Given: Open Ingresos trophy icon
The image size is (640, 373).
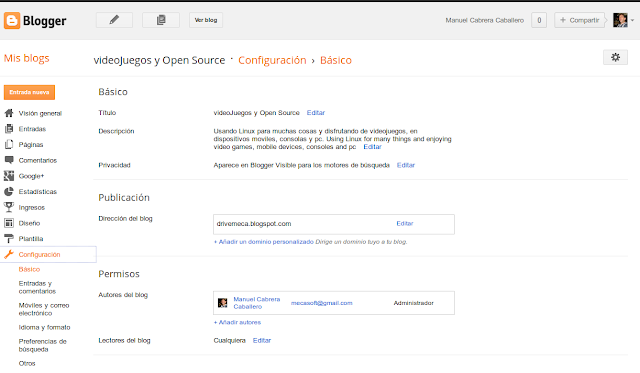Looking at the screenshot, I should 9,207.
